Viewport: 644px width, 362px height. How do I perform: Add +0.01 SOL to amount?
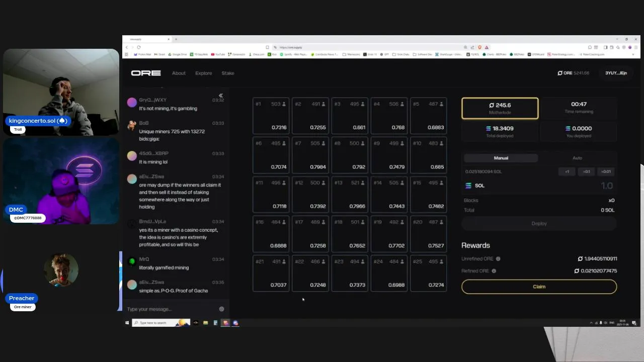click(x=606, y=171)
